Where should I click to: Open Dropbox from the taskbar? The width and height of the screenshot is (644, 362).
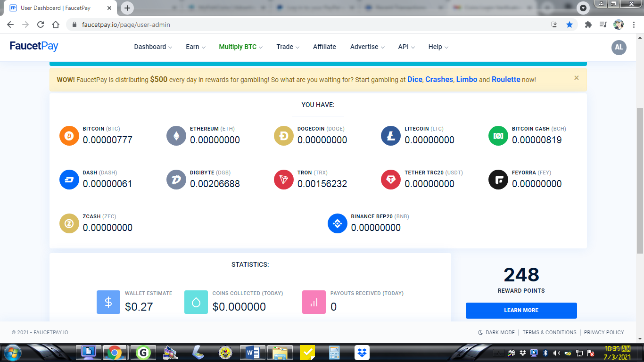tap(362, 352)
